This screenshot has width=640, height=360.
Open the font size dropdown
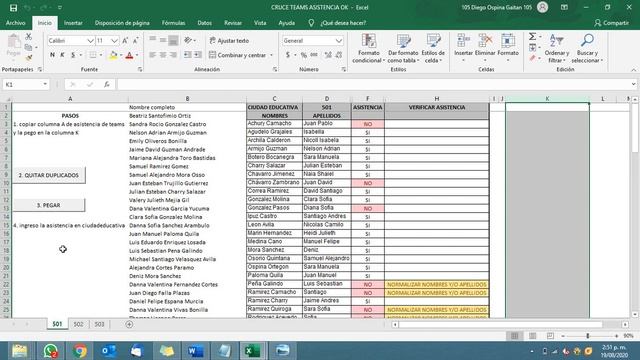pyautogui.click(x=114, y=40)
